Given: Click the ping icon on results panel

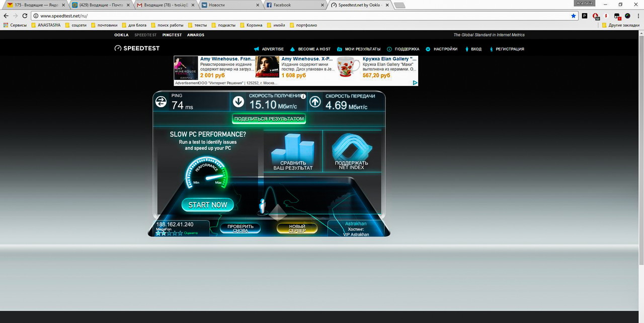Looking at the screenshot, I should (x=161, y=102).
